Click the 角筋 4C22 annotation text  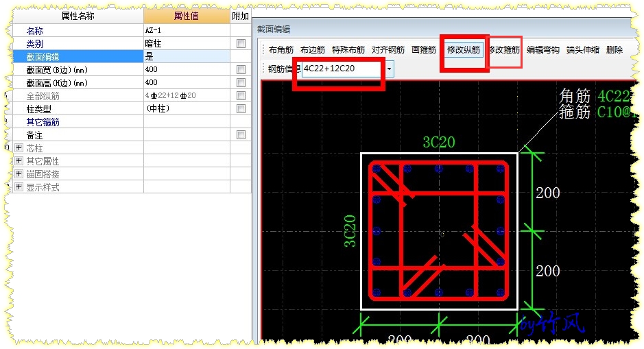pos(595,96)
